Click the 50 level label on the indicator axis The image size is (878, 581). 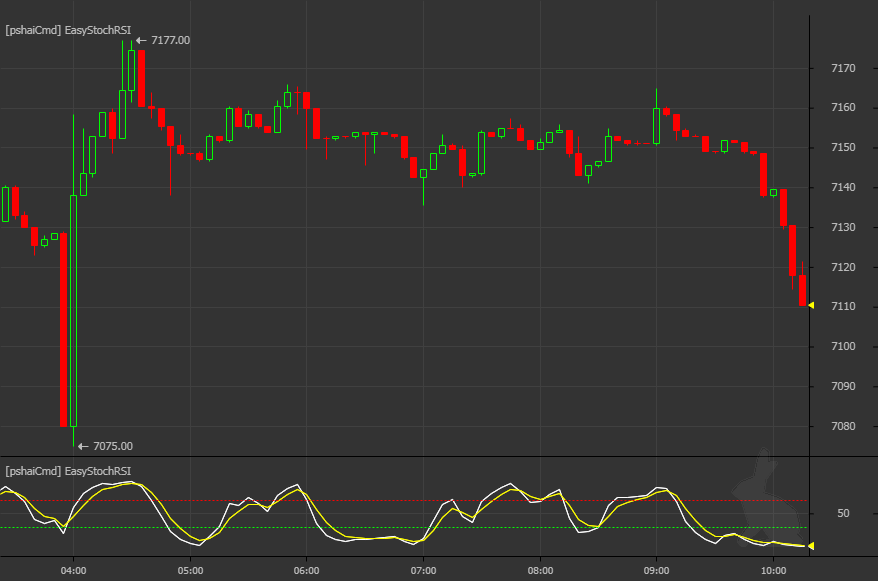(843, 513)
